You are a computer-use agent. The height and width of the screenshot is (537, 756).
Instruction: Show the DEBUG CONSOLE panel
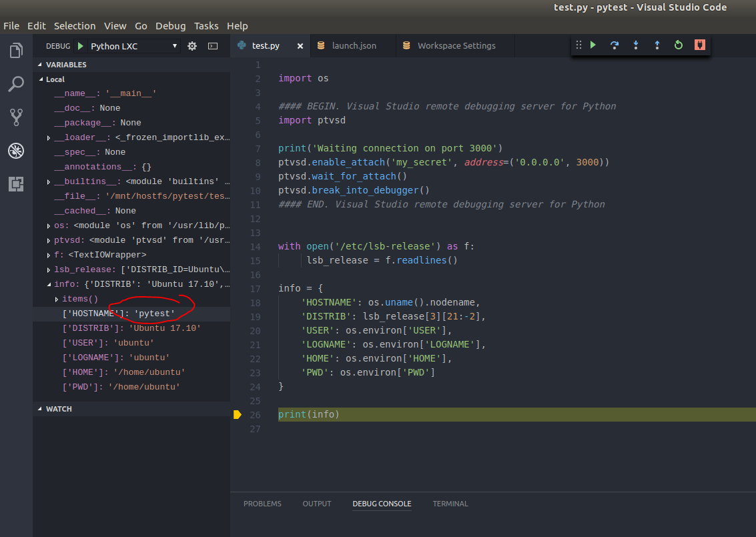click(382, 504)
